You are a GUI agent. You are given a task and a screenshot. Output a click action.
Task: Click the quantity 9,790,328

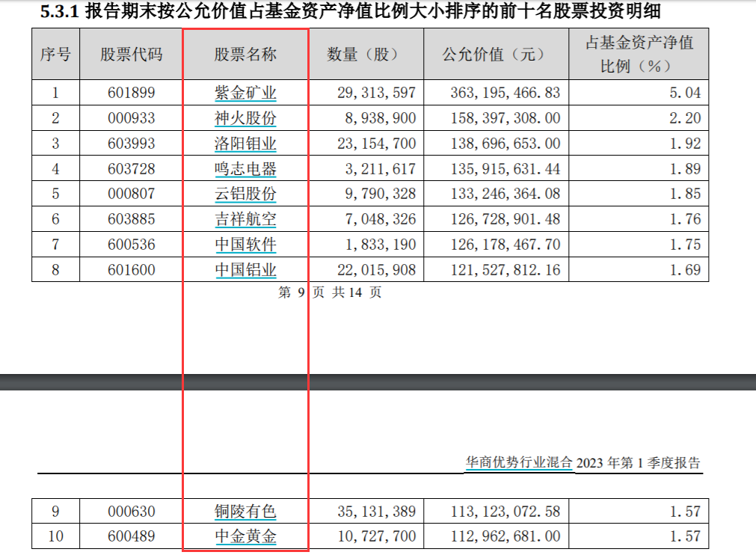click(x=381, y=194)
